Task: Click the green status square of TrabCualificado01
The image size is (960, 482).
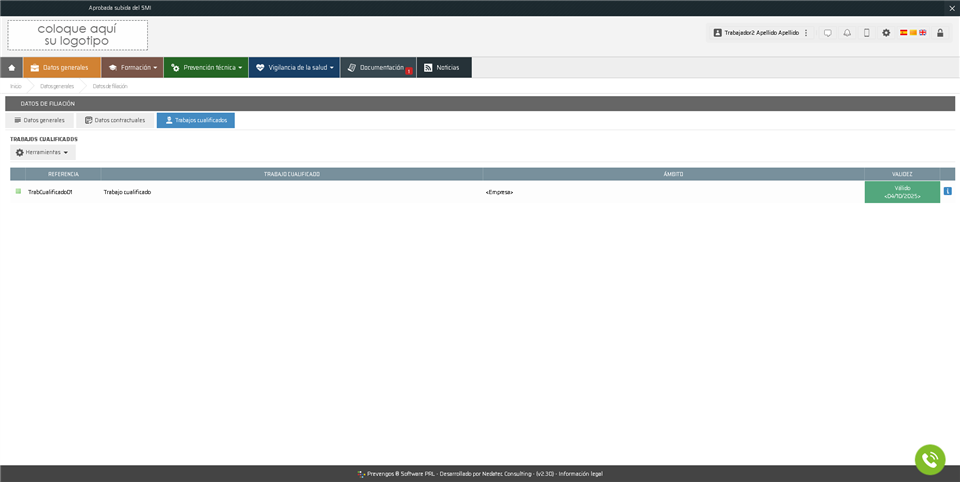Action: (18, 192)
